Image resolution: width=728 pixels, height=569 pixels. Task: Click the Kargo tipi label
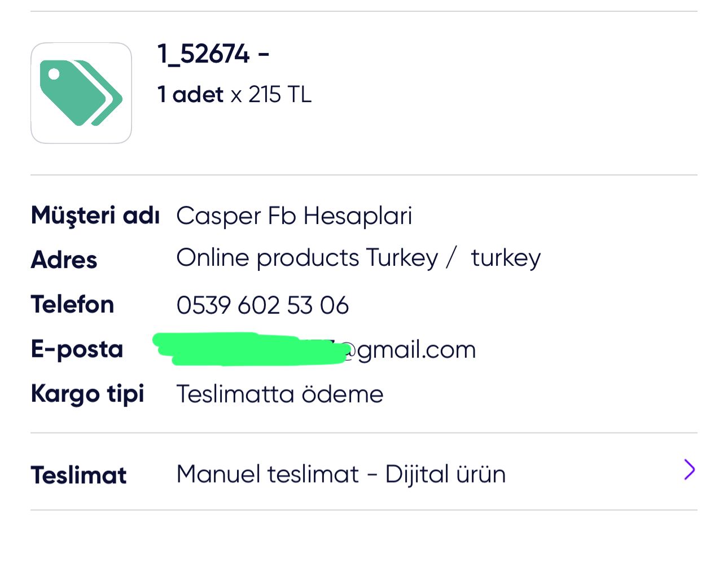pos(87,394)
